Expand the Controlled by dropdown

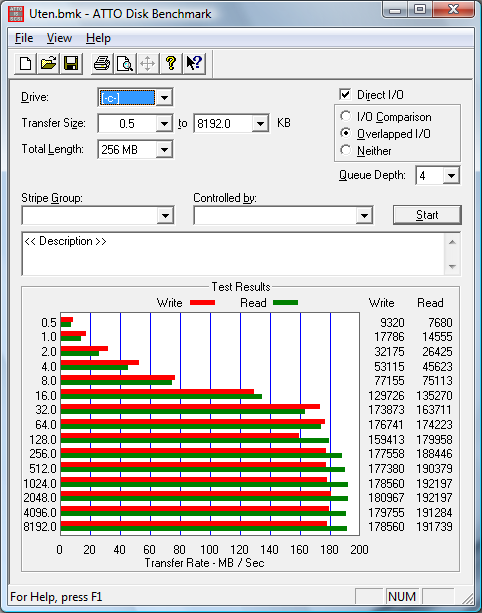coord(364,215)
